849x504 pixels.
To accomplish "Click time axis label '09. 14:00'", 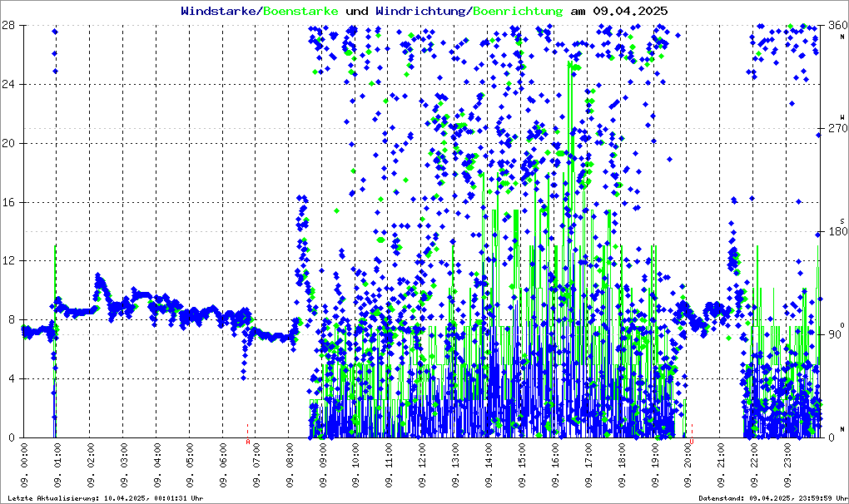I will click(x=489, y=466).
